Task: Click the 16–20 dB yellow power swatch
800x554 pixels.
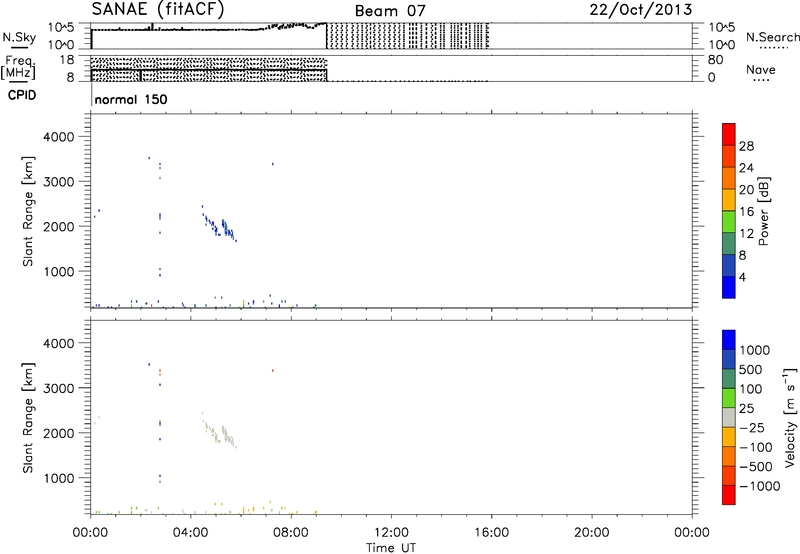Action: point(729,199)
